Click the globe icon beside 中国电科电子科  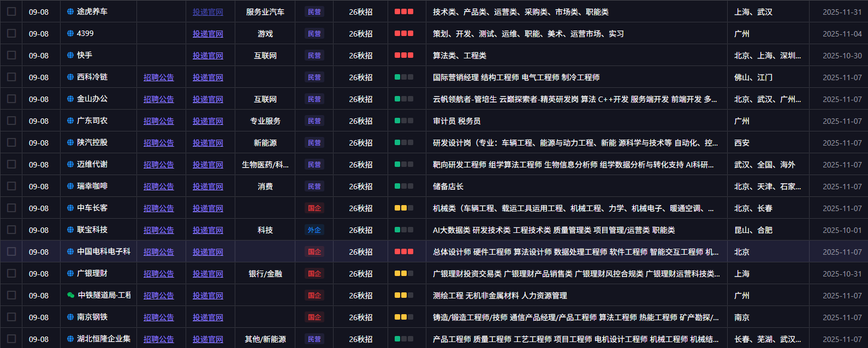point(70,251)
